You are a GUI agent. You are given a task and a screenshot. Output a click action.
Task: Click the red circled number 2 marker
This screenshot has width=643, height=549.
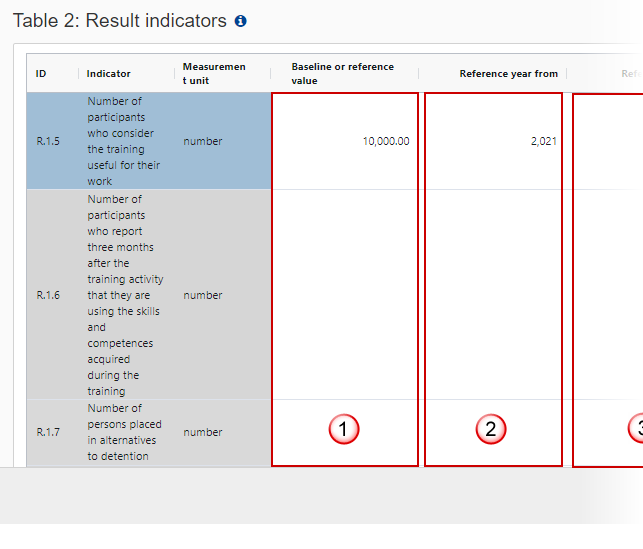[491, 429]
